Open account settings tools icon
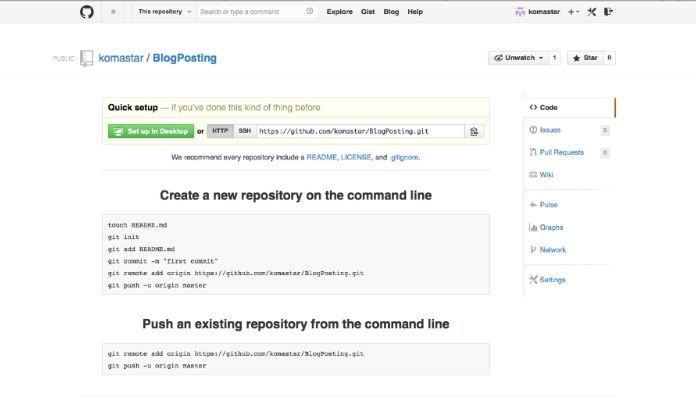The height and width of the screenshot is (402, 696). click(592, 12)
